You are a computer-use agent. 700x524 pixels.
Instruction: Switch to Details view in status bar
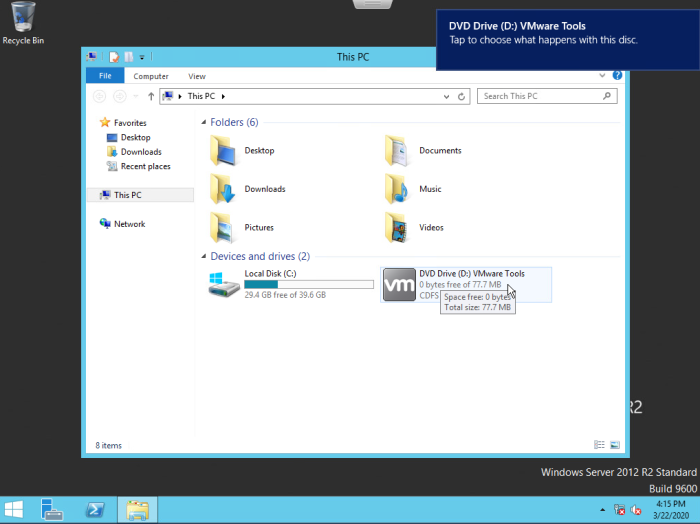[599, 445]
